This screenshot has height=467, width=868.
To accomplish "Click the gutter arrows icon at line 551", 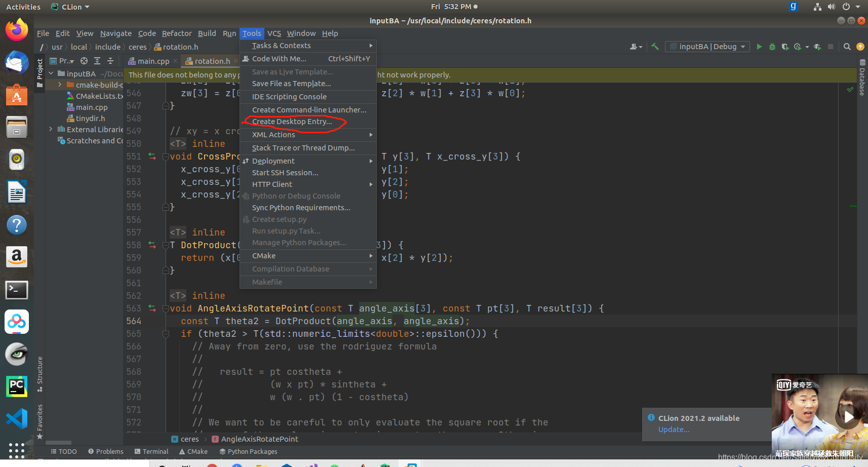I will (152, 157).
